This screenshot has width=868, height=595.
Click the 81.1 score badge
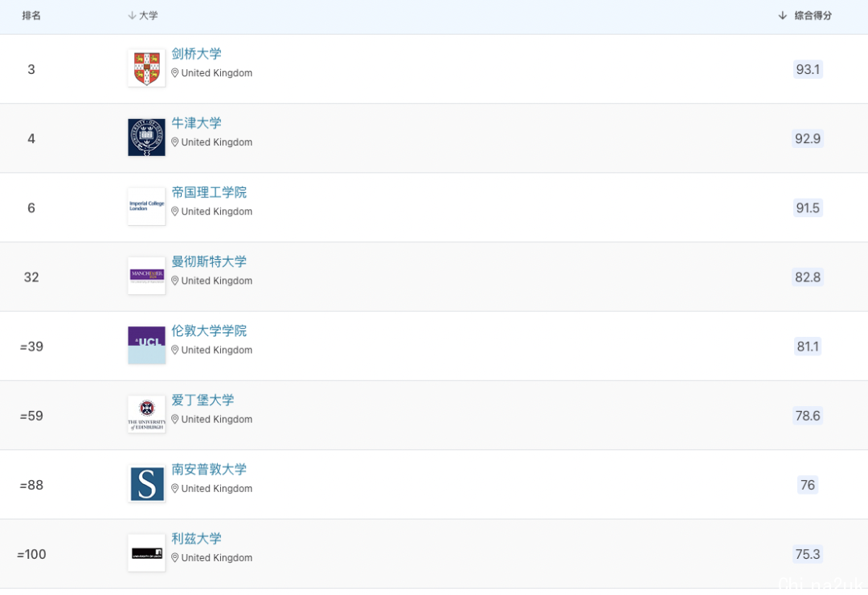click(808, 347)
